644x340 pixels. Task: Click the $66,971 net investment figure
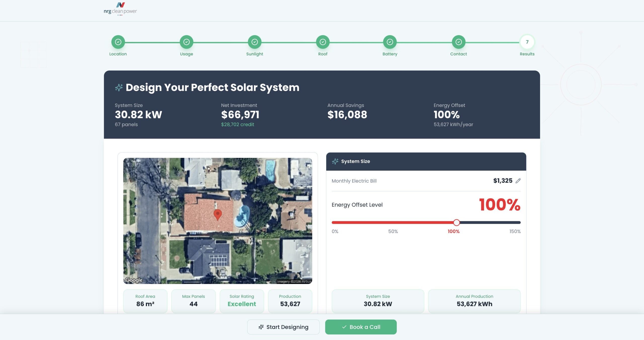(240, 115)
